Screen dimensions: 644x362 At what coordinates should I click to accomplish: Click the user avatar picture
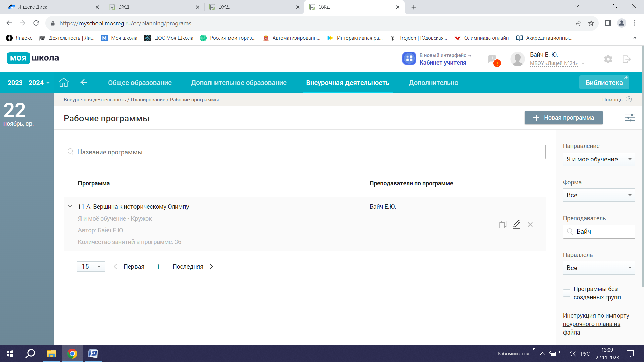[518, 59]
